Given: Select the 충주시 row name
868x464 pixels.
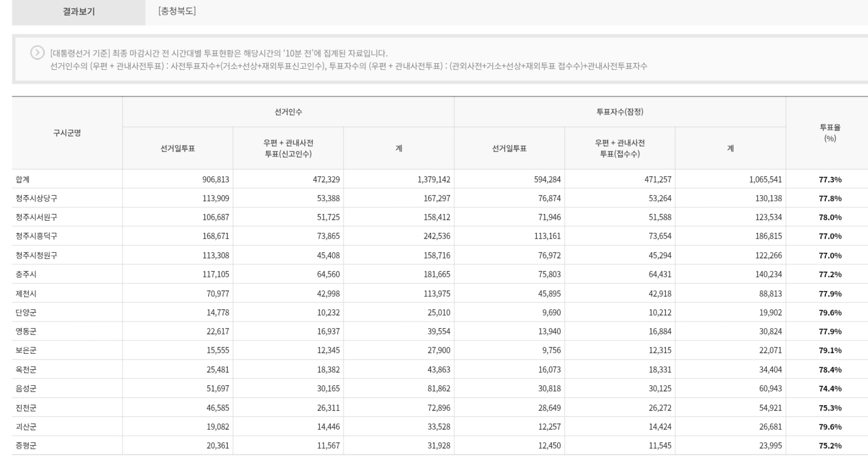Looking at the screenshot, I should (26, 274).
